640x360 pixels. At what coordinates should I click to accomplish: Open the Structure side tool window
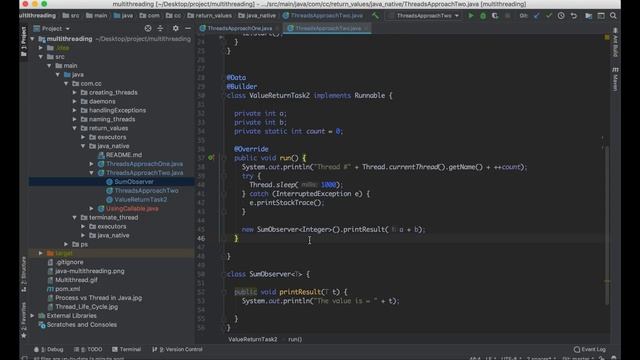(x=24, y=274)
